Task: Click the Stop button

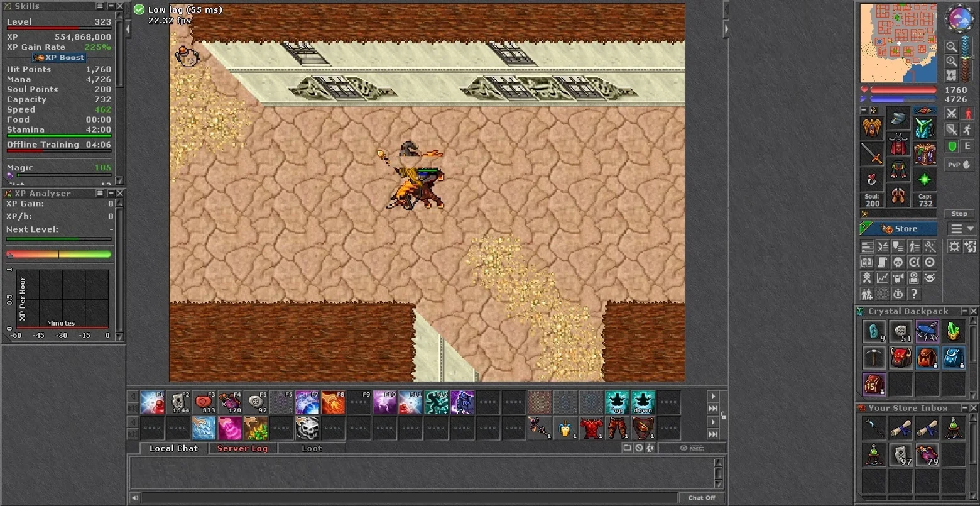Action: click(959, 214)
